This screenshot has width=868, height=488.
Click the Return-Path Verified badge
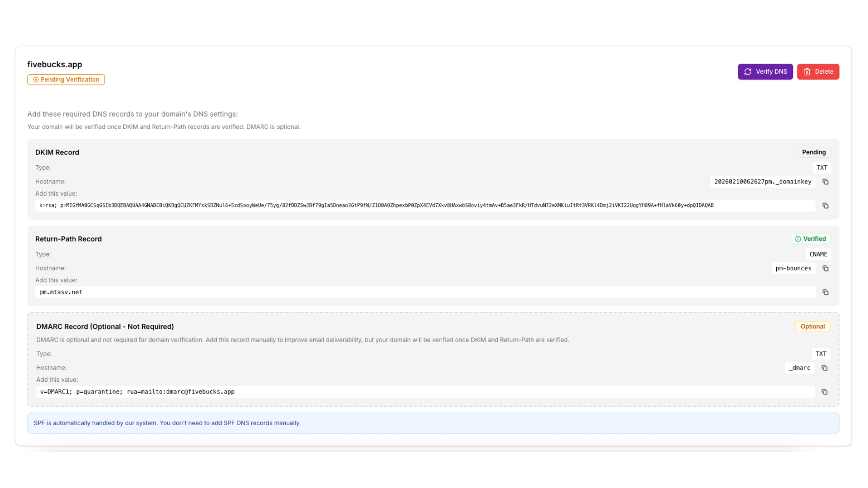pos(810,239)
